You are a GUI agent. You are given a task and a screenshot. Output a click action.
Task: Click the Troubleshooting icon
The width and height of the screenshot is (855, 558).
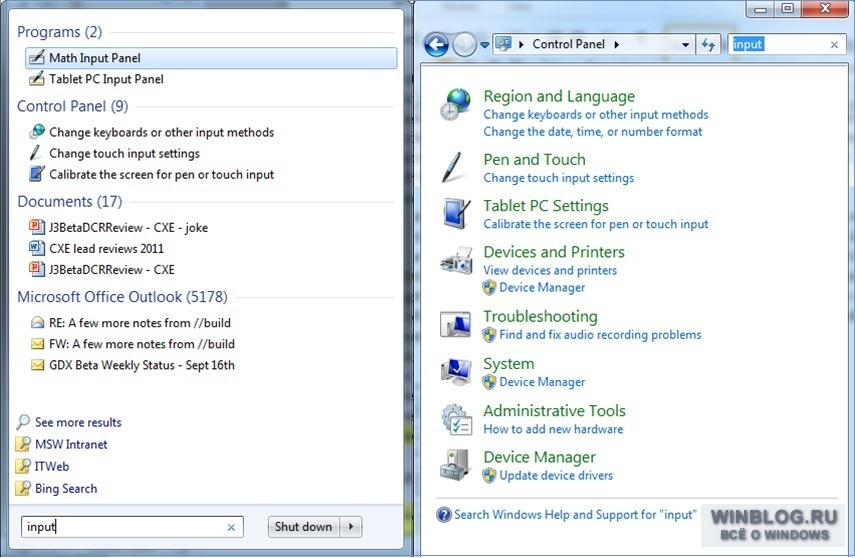point(455,324)
